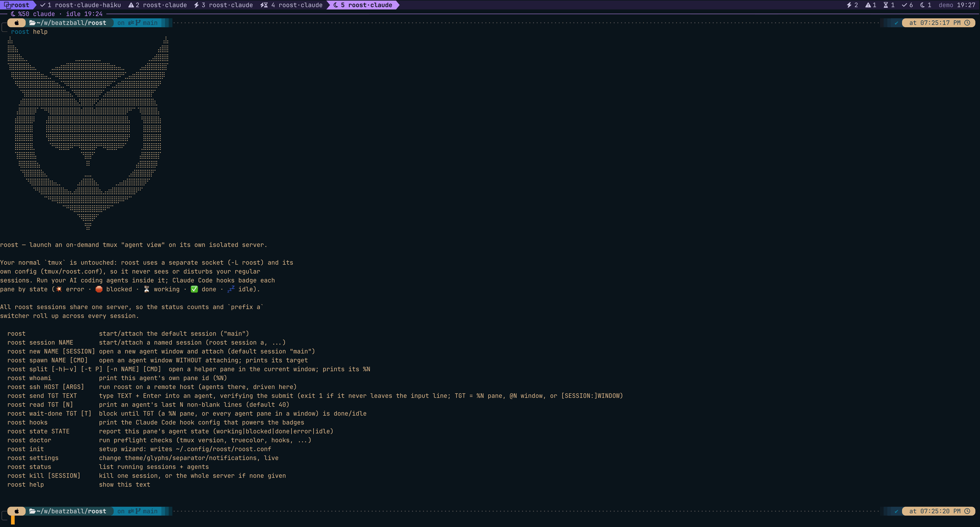Click the green done checkbox emoji
Screen dimensions: 980x527
(x=194, y=289)
